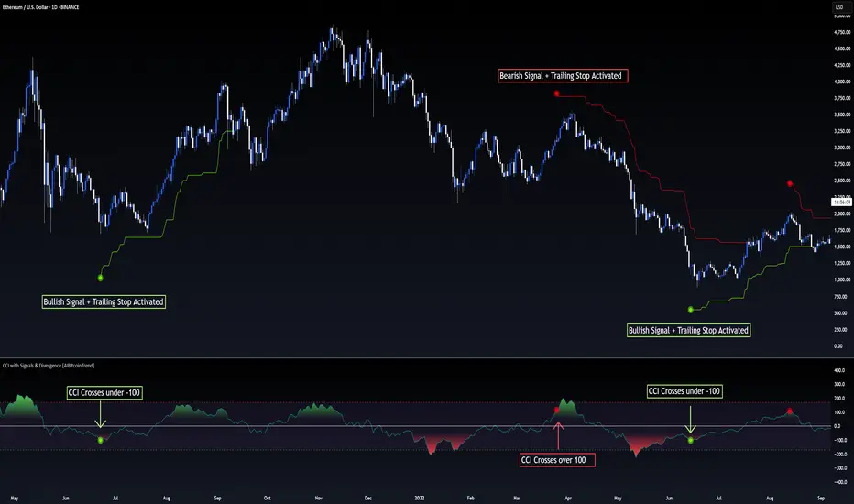Click the Mar label on time axis

click(517, 498)
